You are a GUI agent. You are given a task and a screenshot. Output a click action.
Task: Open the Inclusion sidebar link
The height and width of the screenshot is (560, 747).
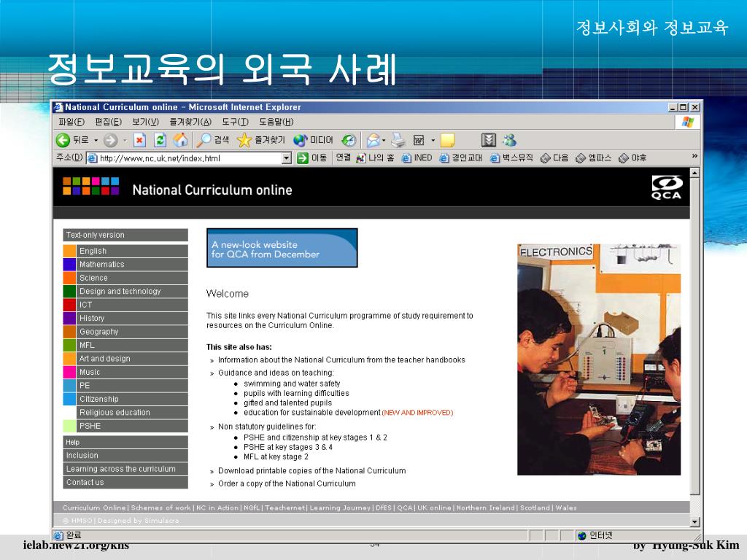125,455
